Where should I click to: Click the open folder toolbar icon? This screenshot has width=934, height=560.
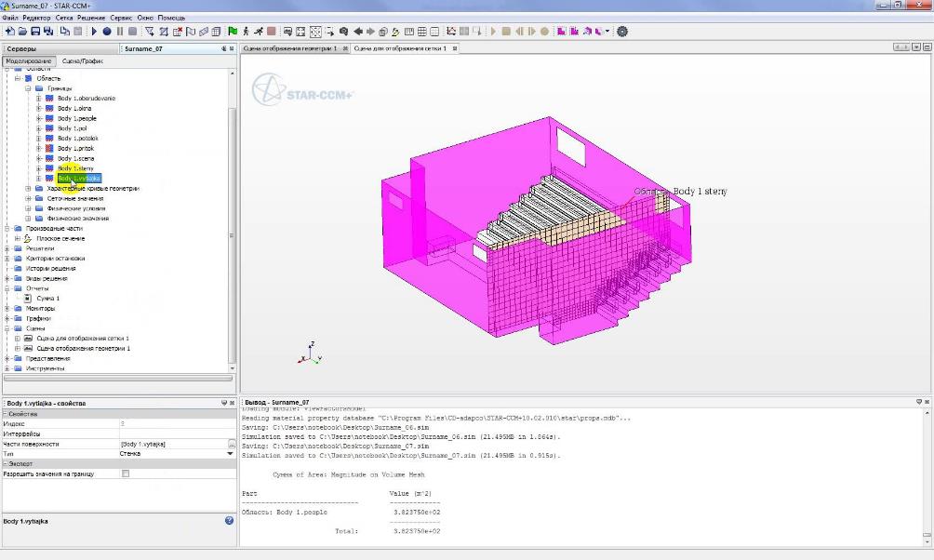point(22,32)
